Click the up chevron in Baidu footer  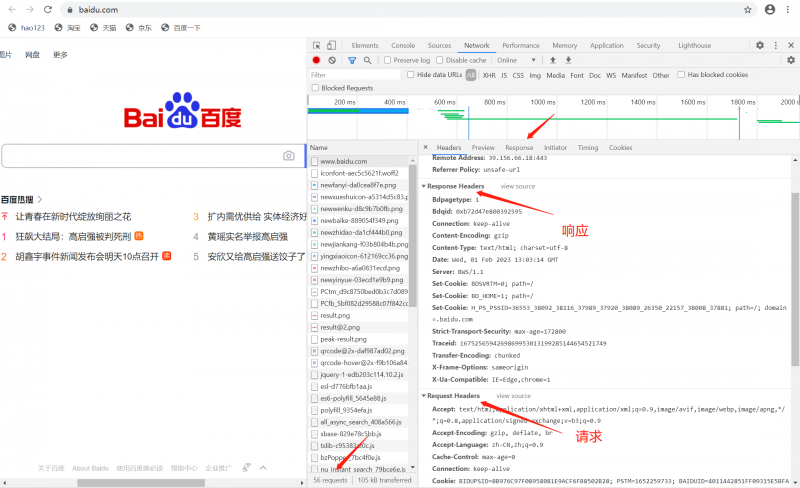point(263,468)
